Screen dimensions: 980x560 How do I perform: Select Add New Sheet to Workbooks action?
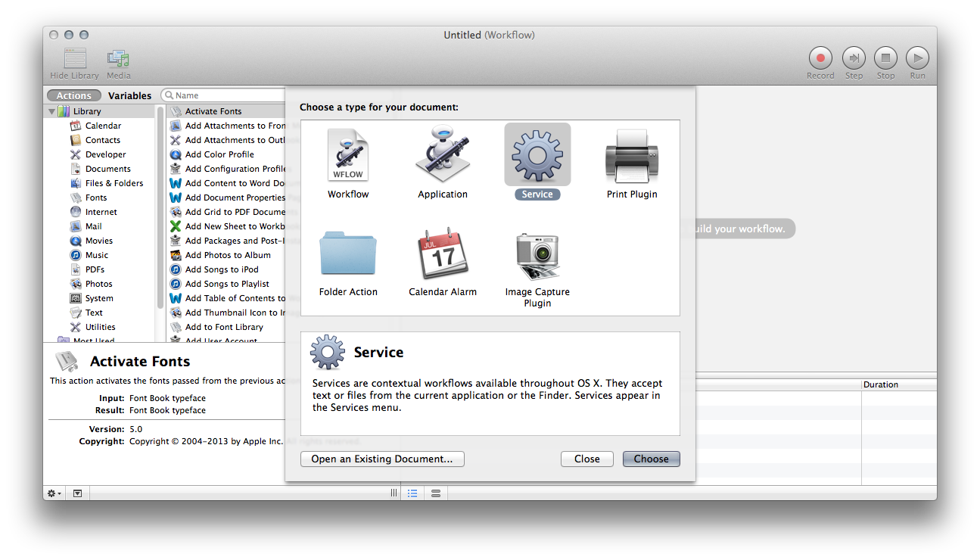click(226, 226)
